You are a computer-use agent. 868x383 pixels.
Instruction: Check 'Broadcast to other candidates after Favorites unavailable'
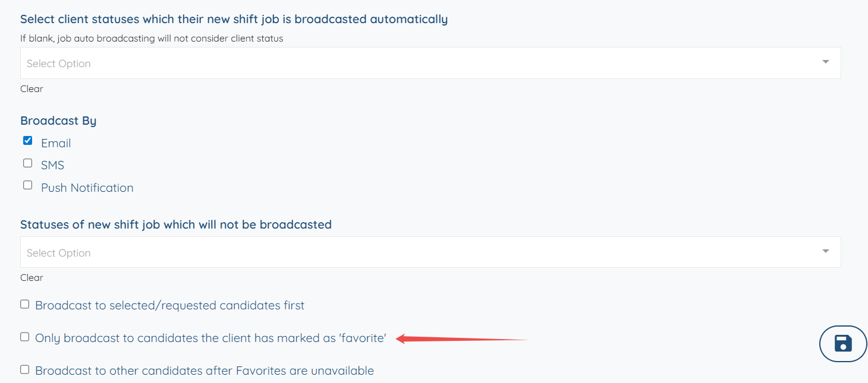pos(24,369)
